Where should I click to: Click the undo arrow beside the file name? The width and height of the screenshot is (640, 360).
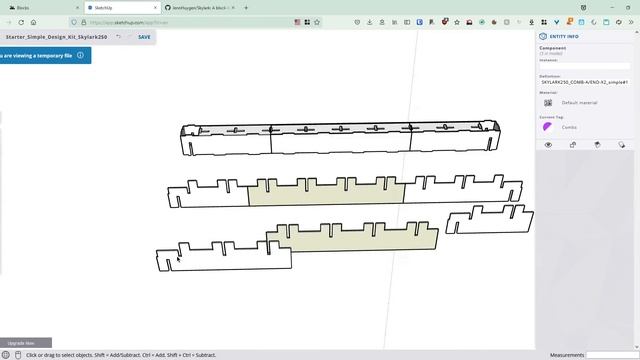coord(118,37)
